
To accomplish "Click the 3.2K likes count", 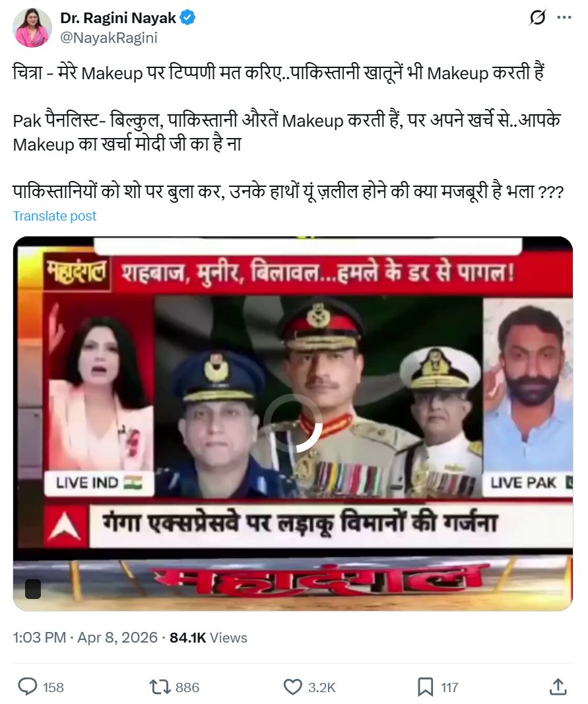I will (322, 687).
